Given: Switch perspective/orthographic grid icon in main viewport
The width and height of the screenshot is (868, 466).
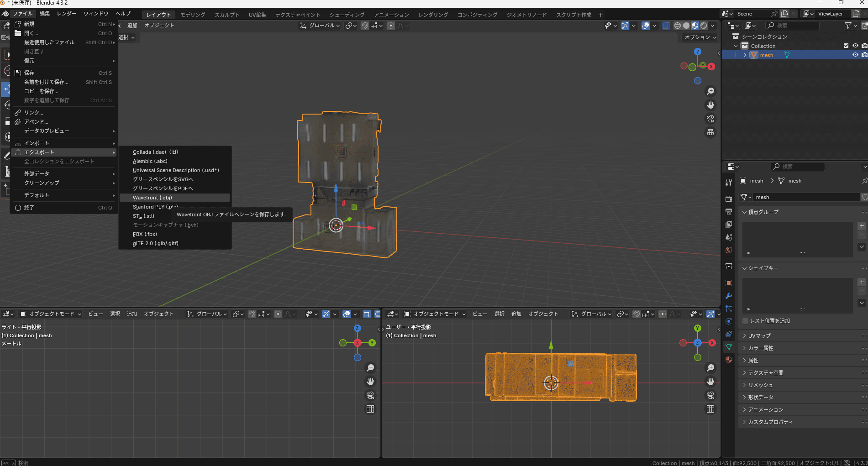Looking at the screenshot, I should (710, 132).
